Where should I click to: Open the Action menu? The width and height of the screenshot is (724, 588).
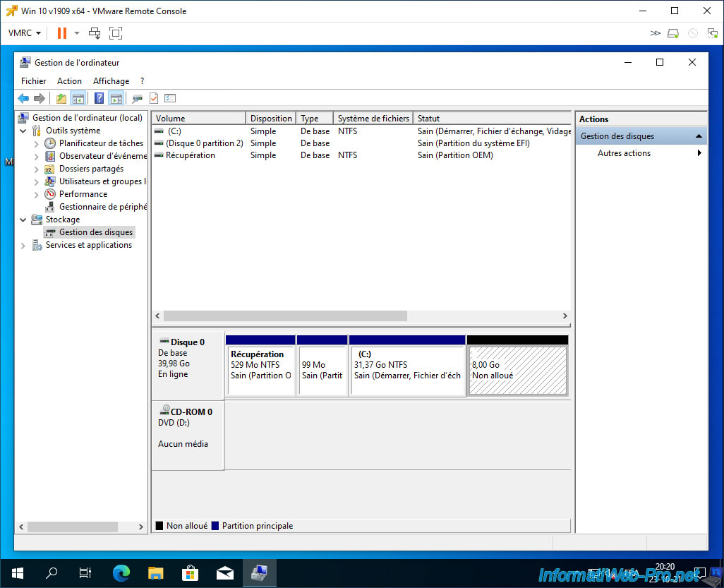point(69,81)
